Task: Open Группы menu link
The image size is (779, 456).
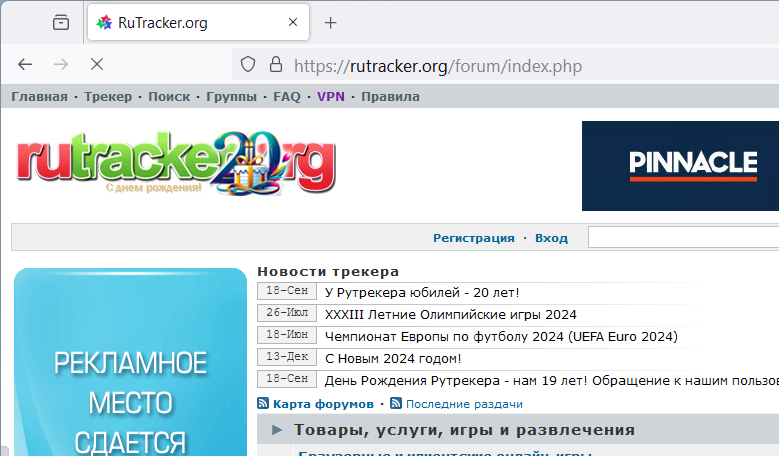Action: 232,96
